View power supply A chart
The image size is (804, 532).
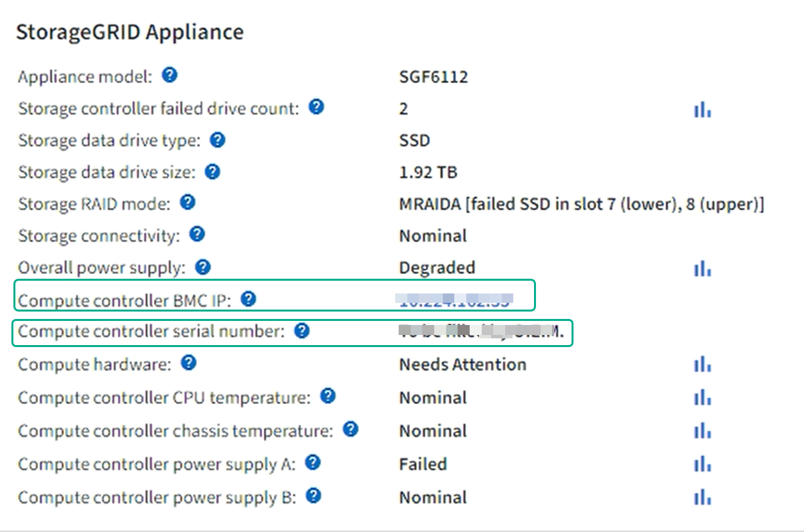coord(702,464)
